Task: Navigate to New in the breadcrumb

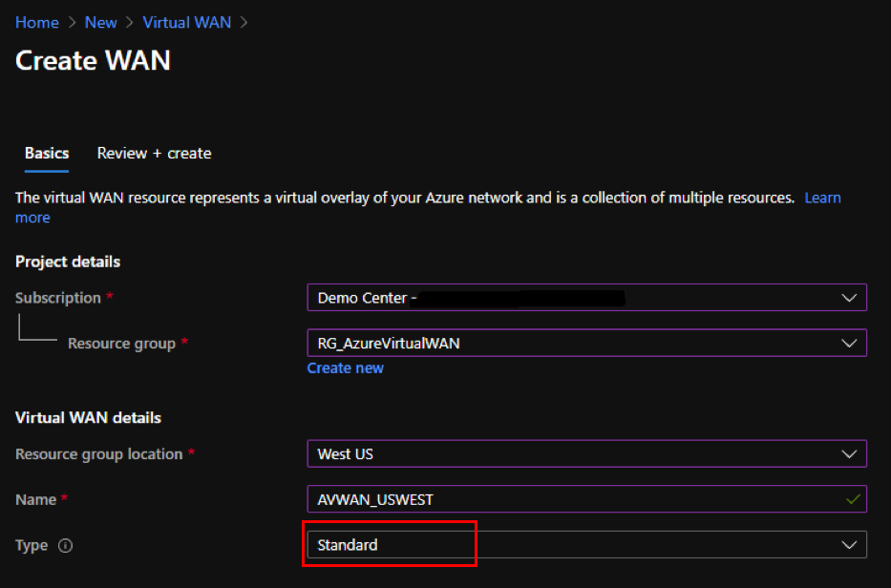Action: [x=100, y=22]
